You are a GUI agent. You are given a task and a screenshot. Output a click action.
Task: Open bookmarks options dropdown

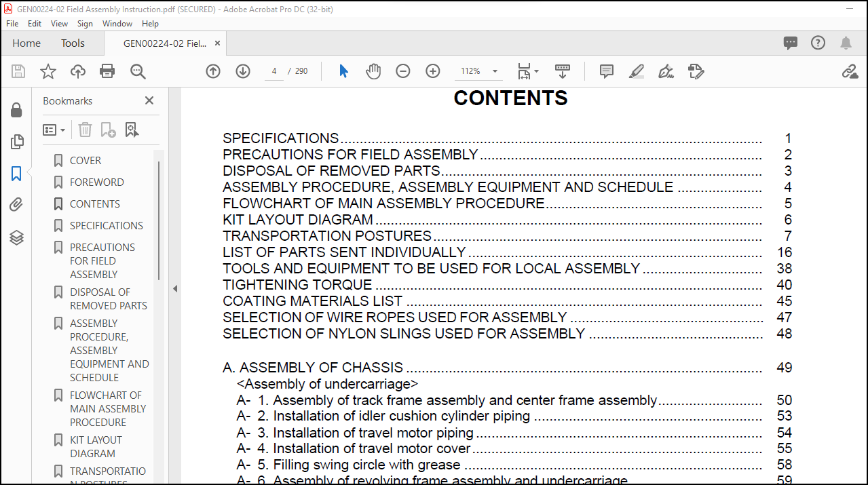click(x=54, y=130)
